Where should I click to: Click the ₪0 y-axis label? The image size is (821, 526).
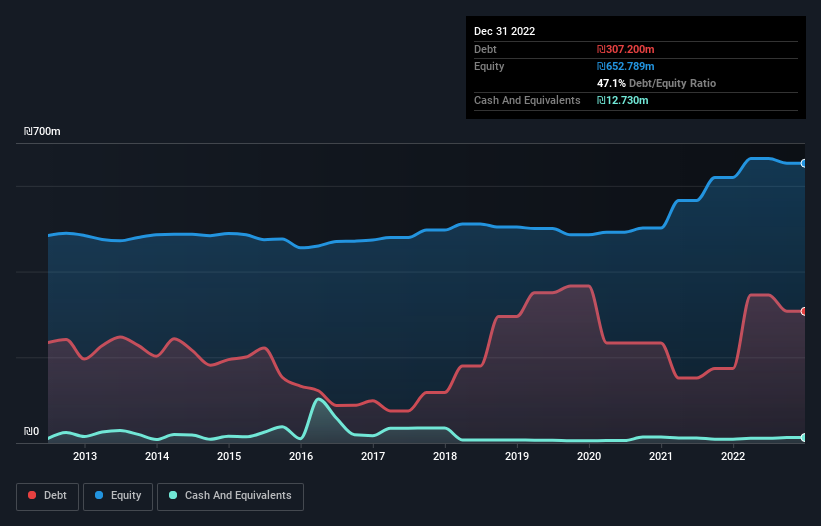pyautogui.click(x=31, y=431)
